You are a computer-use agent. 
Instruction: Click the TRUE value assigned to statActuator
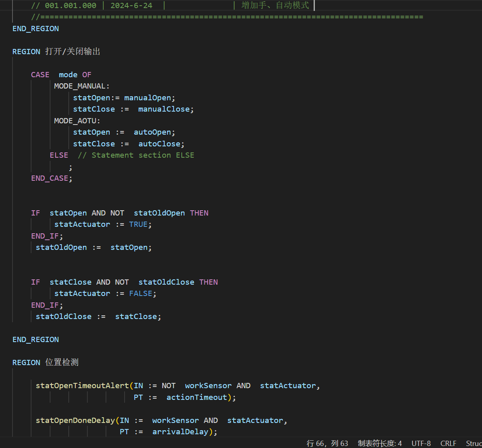[x=138, y=224]
